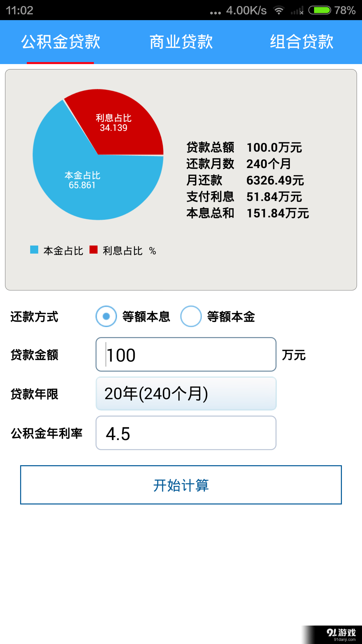Switch to the 商业贷款 tab

(181, 42)
